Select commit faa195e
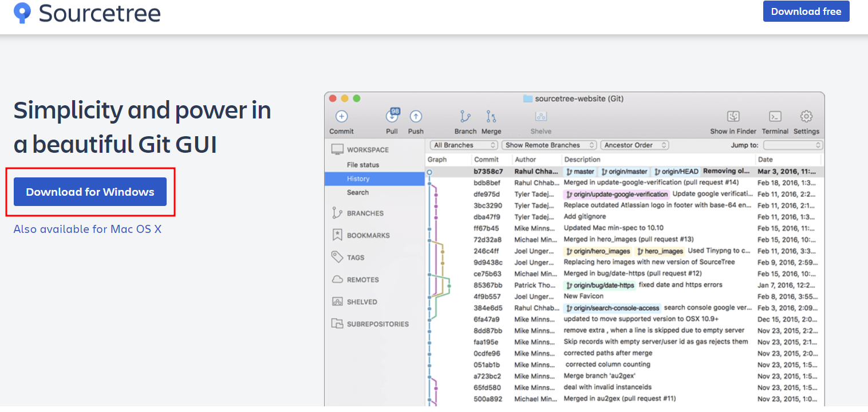The width and height of the screenshot is (868, 412). point(625,342)
